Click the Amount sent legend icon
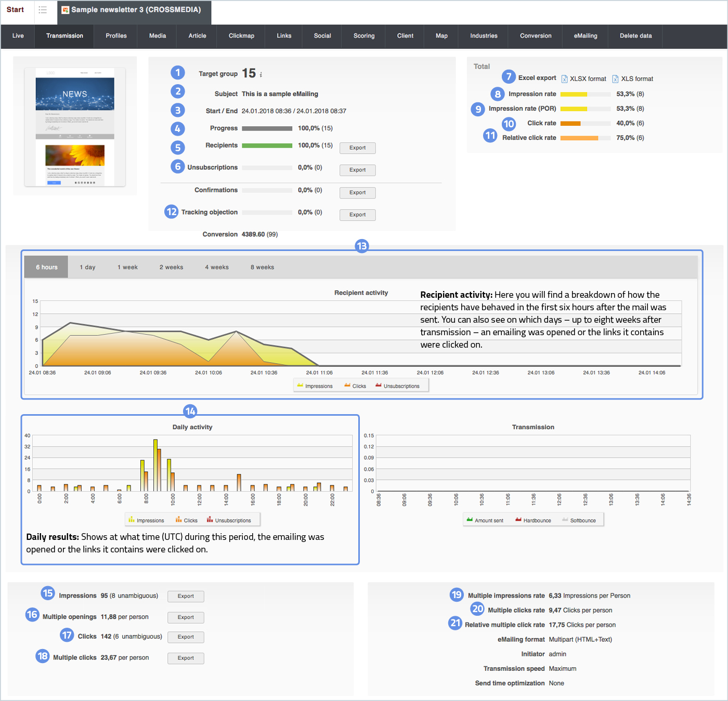 (x=470, y=520)
